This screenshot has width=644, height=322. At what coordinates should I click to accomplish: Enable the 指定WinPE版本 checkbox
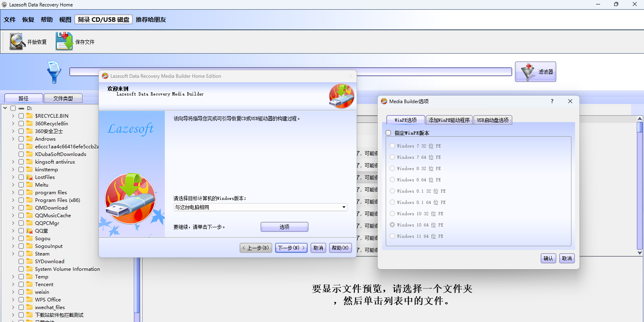388,133
